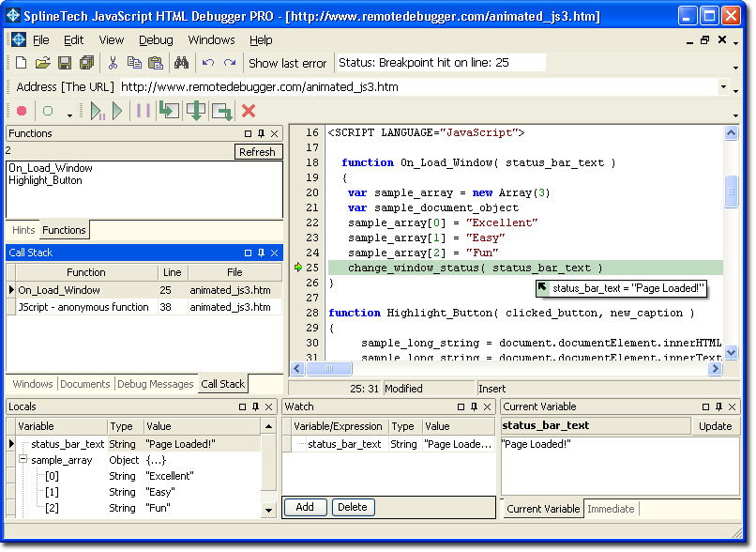Screen dimensions: 756x552
Task: Select status_bar_text row in Watch table
Action: 388,444
